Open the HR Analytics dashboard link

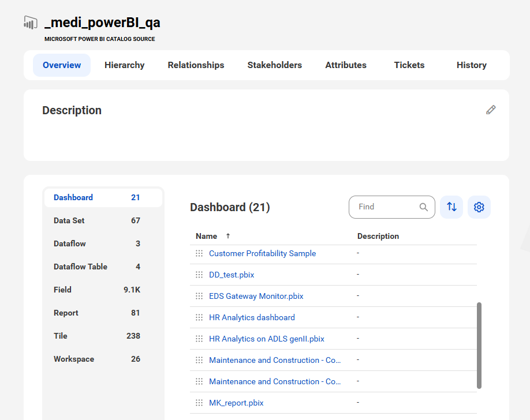click(252, 317)
